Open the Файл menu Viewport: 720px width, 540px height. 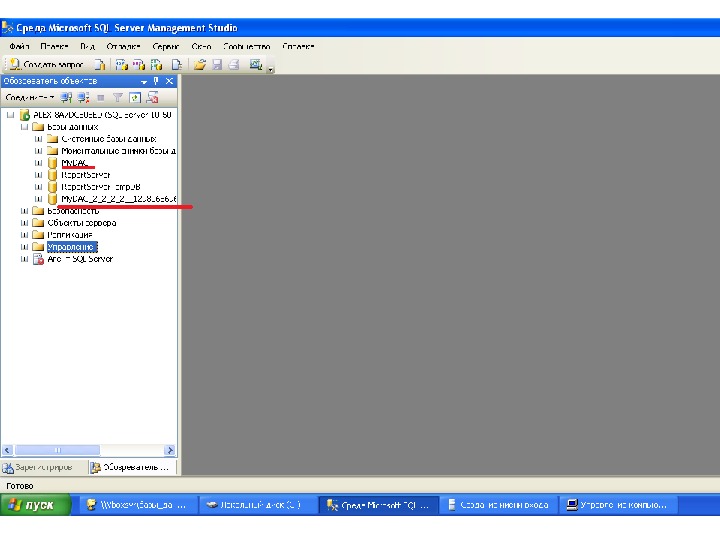coord(20,46)
